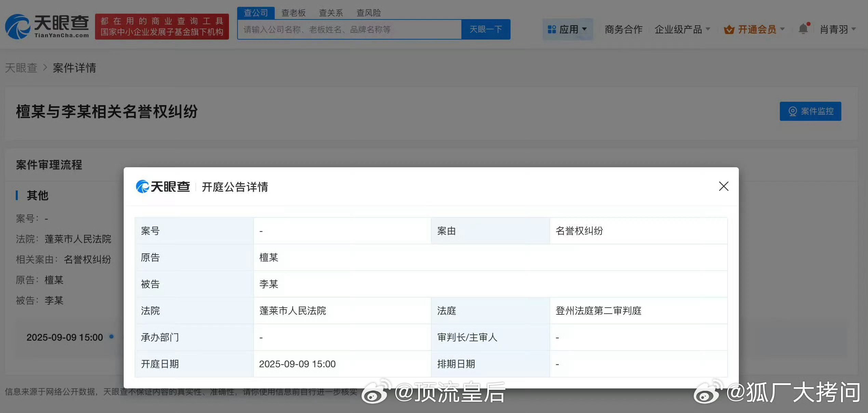Expand the 企业级产品 dropdown
Image resolution: width=868 pixels, height=413 pixels.
[682, 29]
